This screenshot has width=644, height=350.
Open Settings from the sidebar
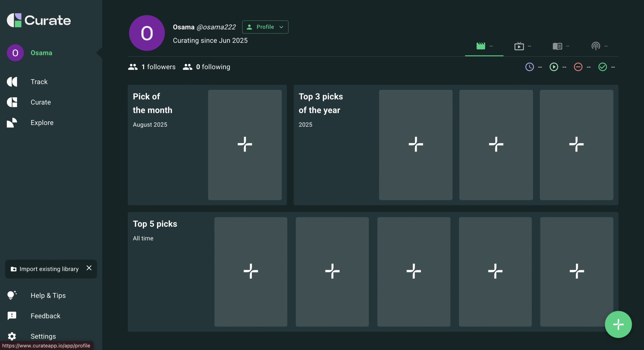coord(43,336)
